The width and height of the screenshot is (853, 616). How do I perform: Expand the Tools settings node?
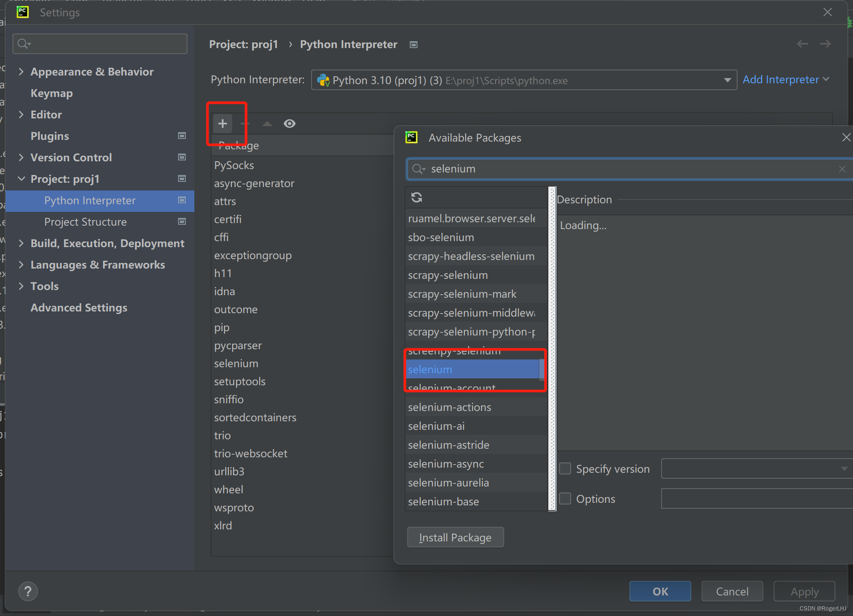pyautogui.click(x=21, y=286)
